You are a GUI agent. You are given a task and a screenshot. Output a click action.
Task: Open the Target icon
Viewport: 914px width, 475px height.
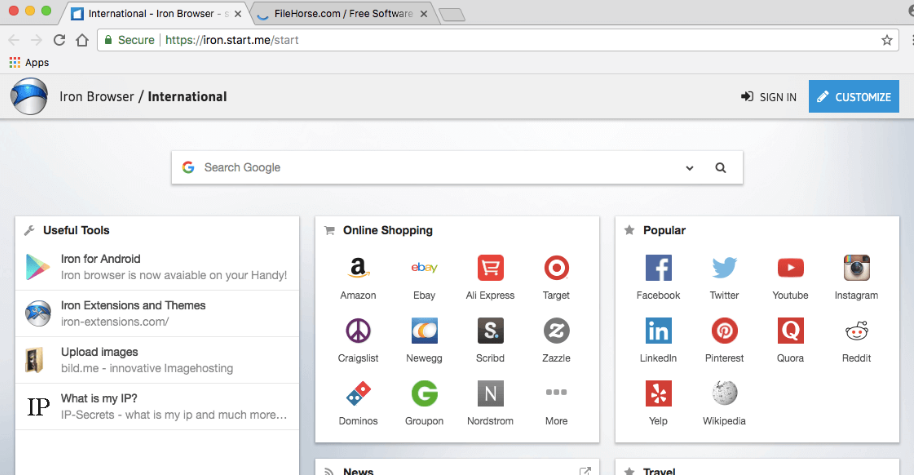pos(556,268)
